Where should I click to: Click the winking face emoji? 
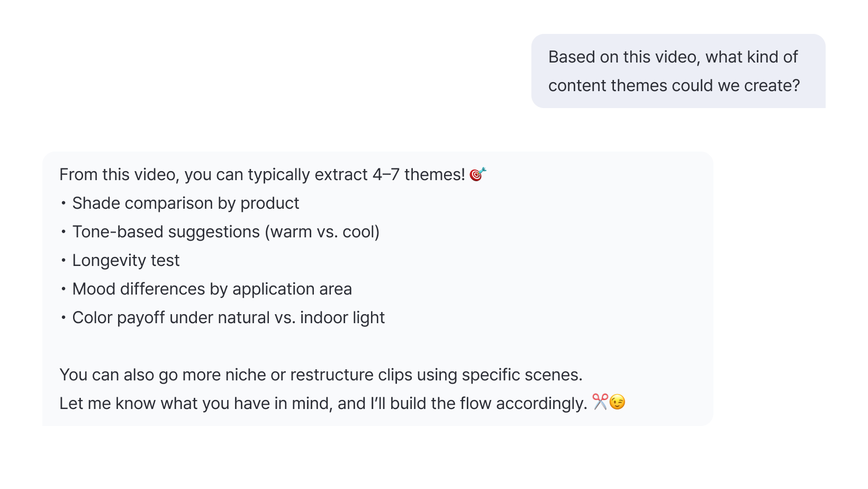(x=617, y=402)
